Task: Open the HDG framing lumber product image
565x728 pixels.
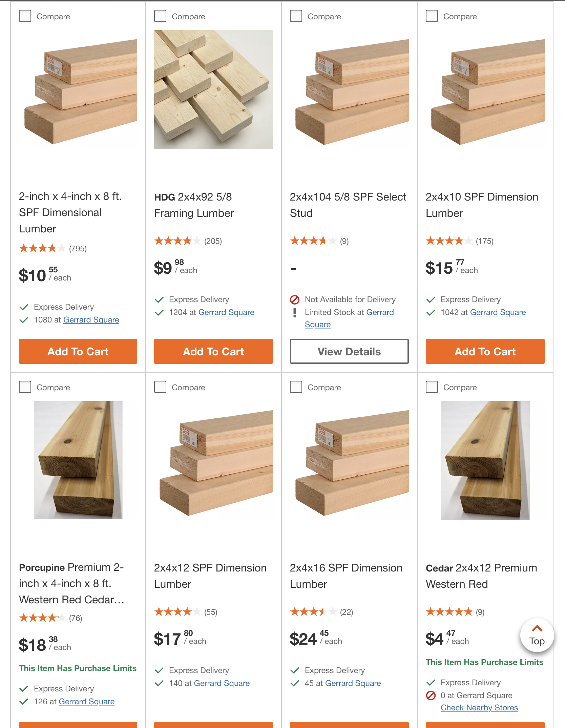Action: 213,89
